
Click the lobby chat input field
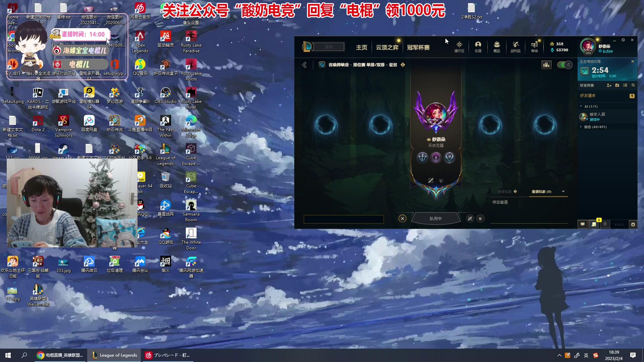[343, 219]
